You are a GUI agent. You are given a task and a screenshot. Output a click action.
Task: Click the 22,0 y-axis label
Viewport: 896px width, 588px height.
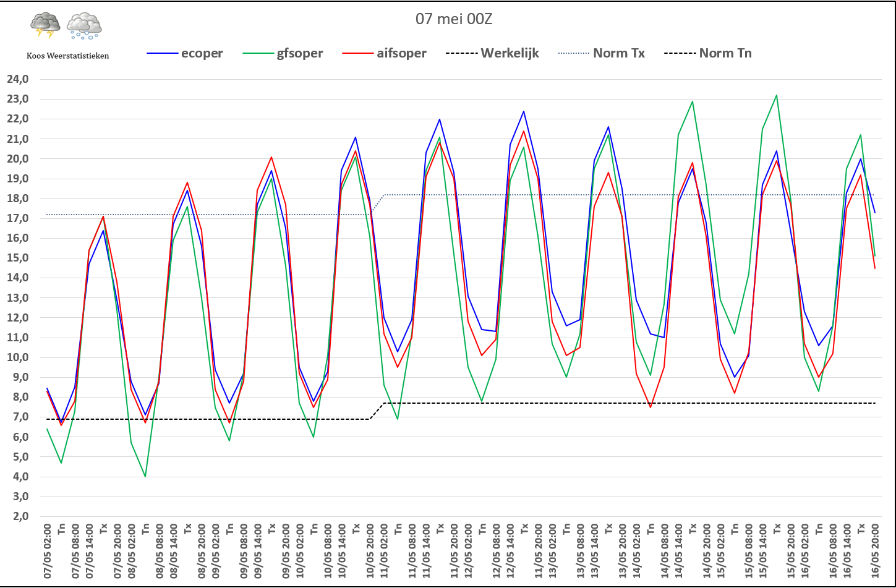click(17, 119)
